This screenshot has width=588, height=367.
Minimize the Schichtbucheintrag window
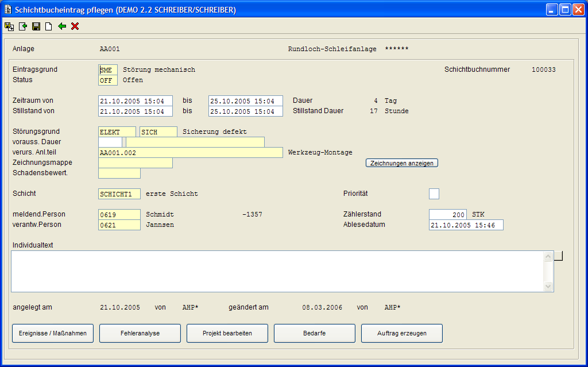click(x=552, y=10)
